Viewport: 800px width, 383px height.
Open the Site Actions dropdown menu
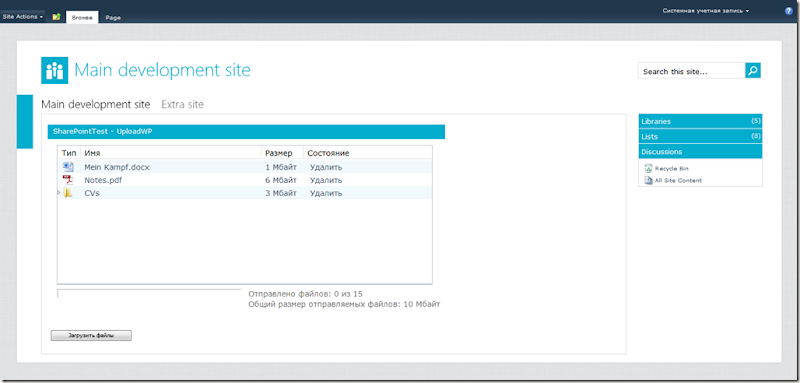(22, 16)
